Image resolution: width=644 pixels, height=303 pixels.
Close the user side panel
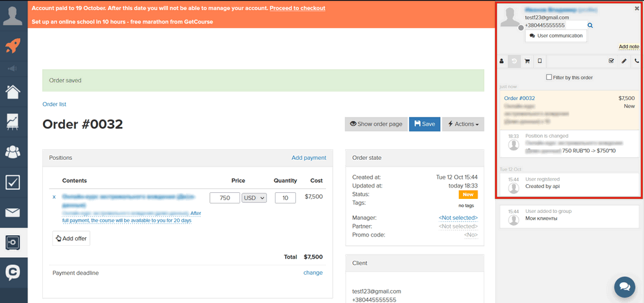[x=637, y=9]
